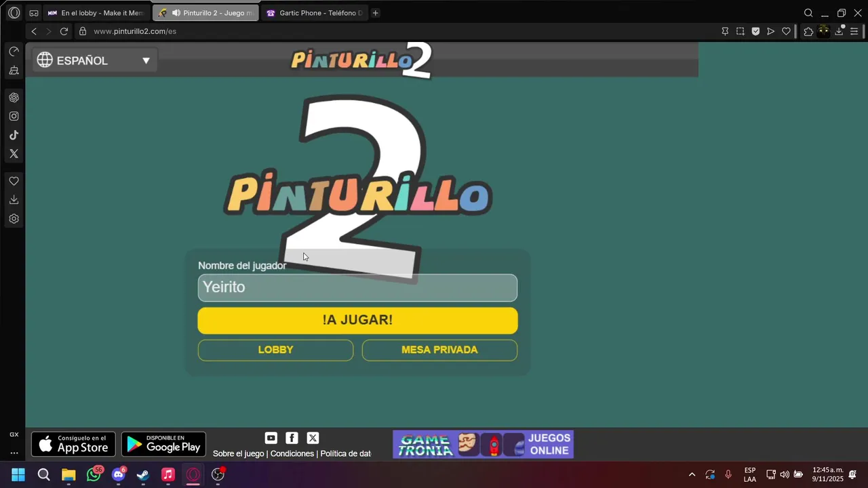
Task: Open the Windows Start menu
Action: point(18,474)
